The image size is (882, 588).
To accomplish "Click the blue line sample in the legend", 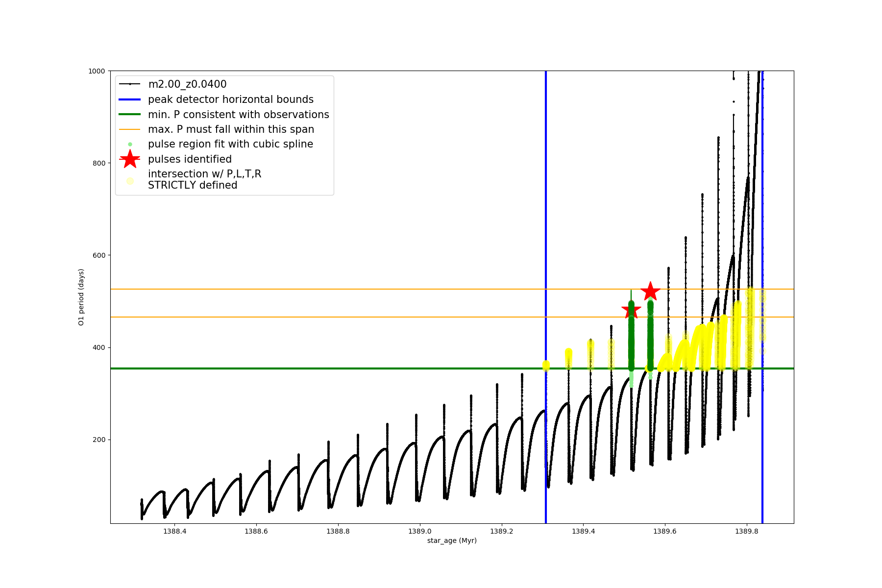I will pos(130,99).
